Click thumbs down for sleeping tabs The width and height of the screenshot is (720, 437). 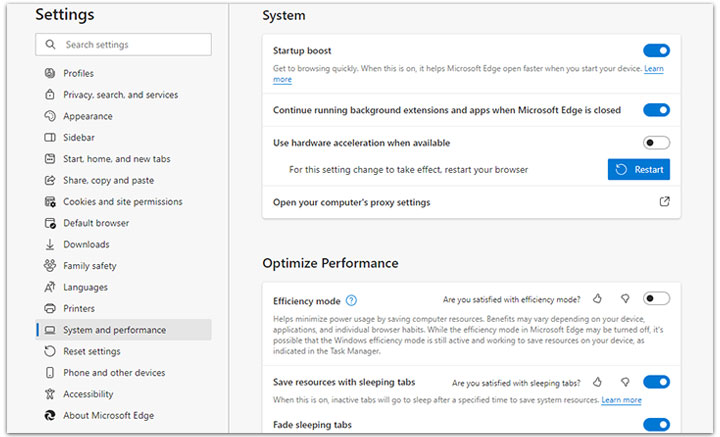pyautogui.click(x=625, y=382)
